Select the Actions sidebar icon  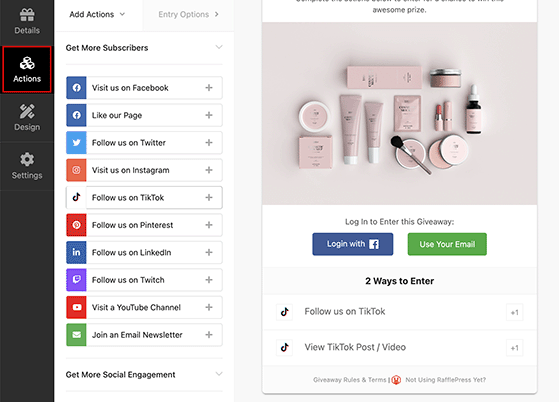click(27, 69)
